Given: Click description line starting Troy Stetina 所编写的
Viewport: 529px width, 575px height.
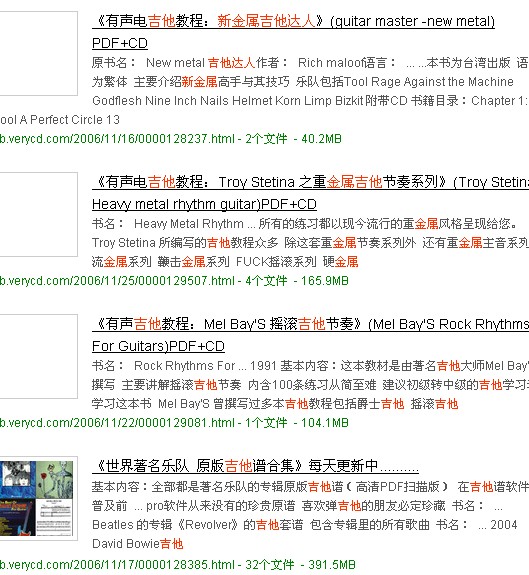Looking at the screenshot, I should 310,243.
